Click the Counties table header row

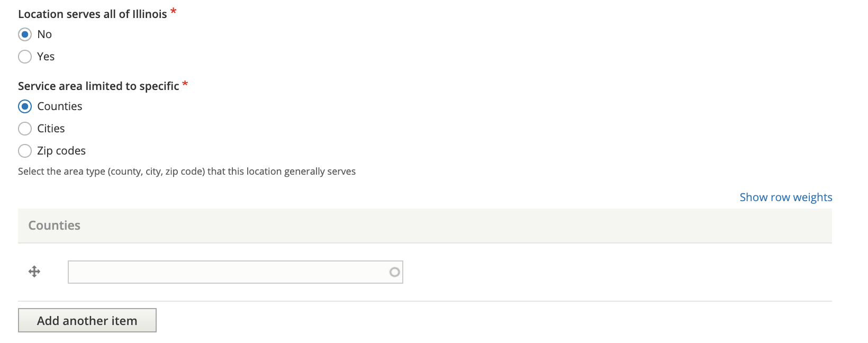pyautogui.click(x=425, y=226)
